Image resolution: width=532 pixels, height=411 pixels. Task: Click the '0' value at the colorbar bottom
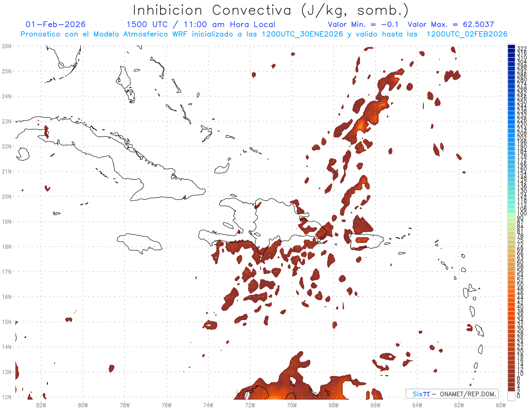tap(519, 396)
